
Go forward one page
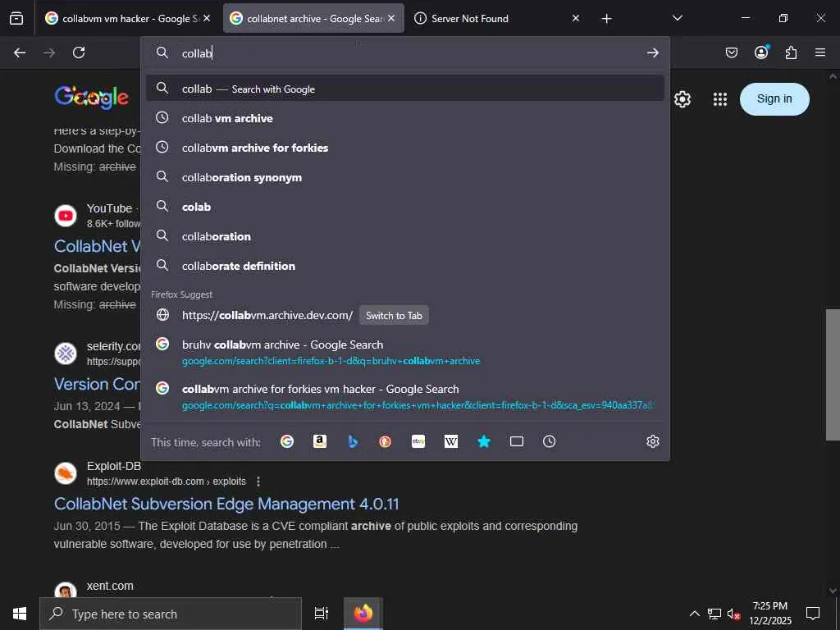49,52
